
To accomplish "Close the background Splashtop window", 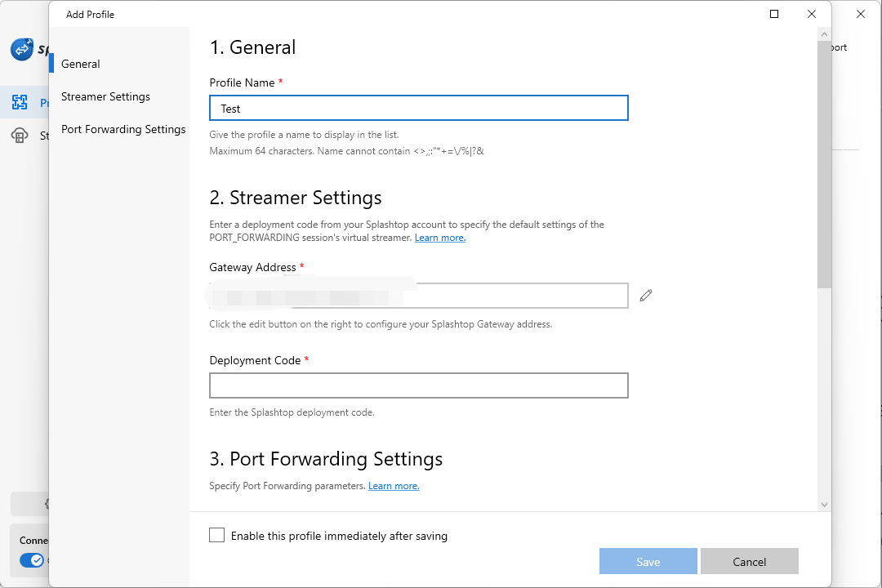I will pyautogui.click(x=861, y=14).
